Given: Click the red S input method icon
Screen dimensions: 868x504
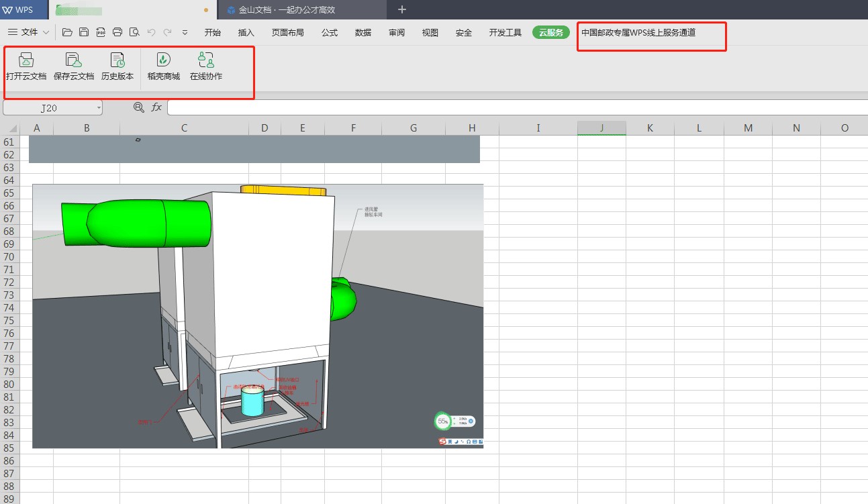Looking at the screenshot, I should click(443, 442).
